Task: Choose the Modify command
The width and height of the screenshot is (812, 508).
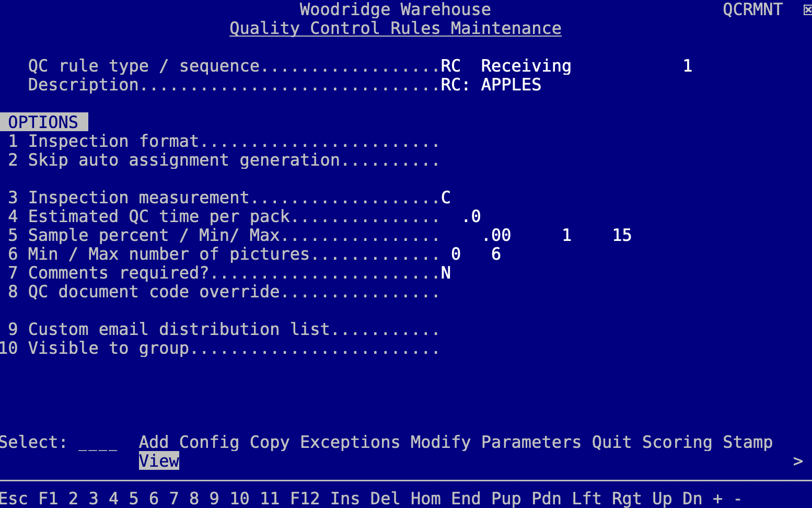Action: point(440,442)
